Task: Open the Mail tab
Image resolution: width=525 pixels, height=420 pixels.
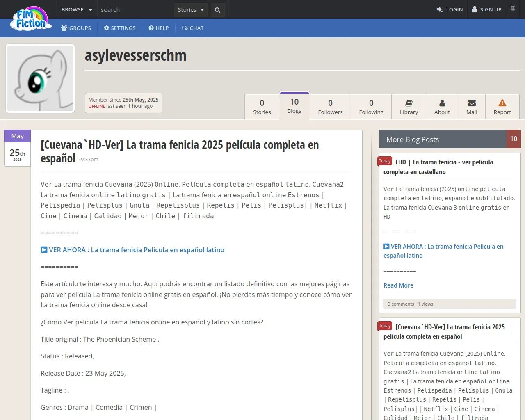Action: 472,107
